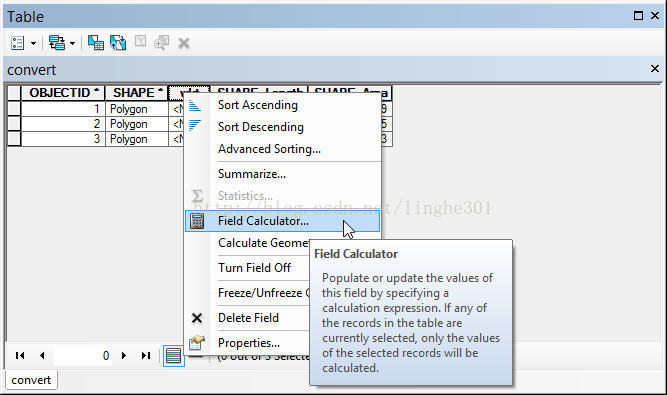Viewport: 667px width, 395px height.
Task: Click the select-all corner cell of the table
Action: coord(14,93)
